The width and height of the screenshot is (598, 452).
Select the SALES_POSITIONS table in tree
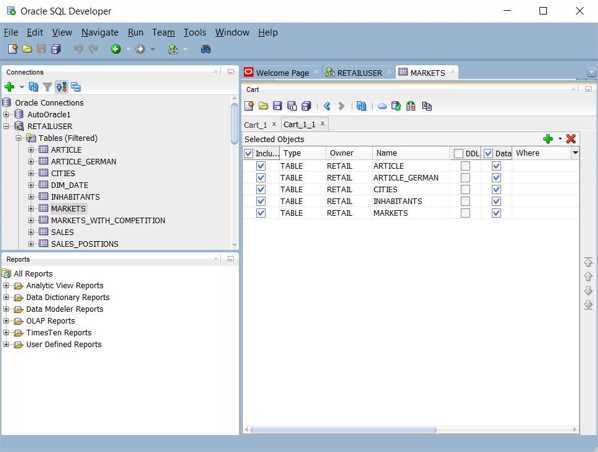point(84,244)
